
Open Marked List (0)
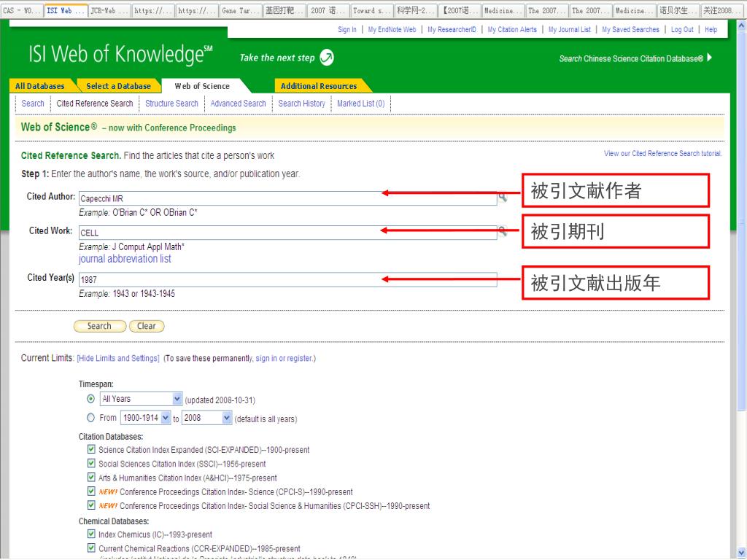360,104
